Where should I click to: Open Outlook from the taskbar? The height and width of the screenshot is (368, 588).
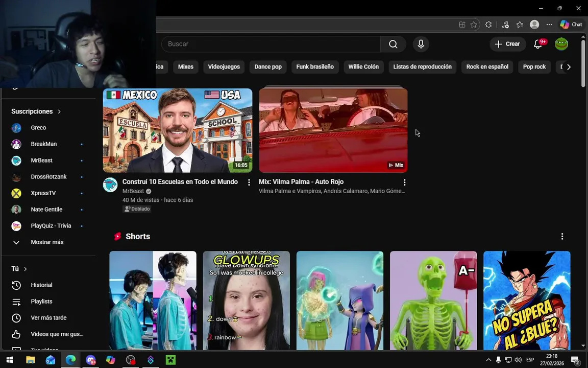[50, 360]
